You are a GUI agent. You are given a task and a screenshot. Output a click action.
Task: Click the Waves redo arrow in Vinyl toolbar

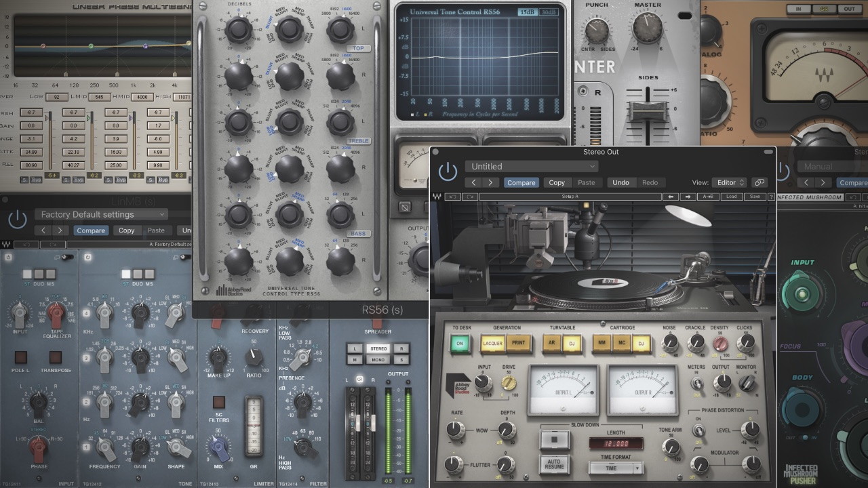469,197
